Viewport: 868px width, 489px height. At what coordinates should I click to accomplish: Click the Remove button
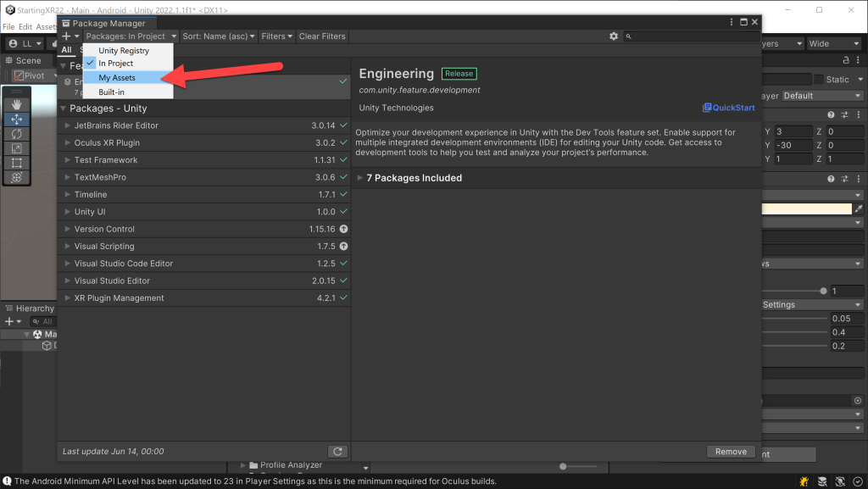731,452
